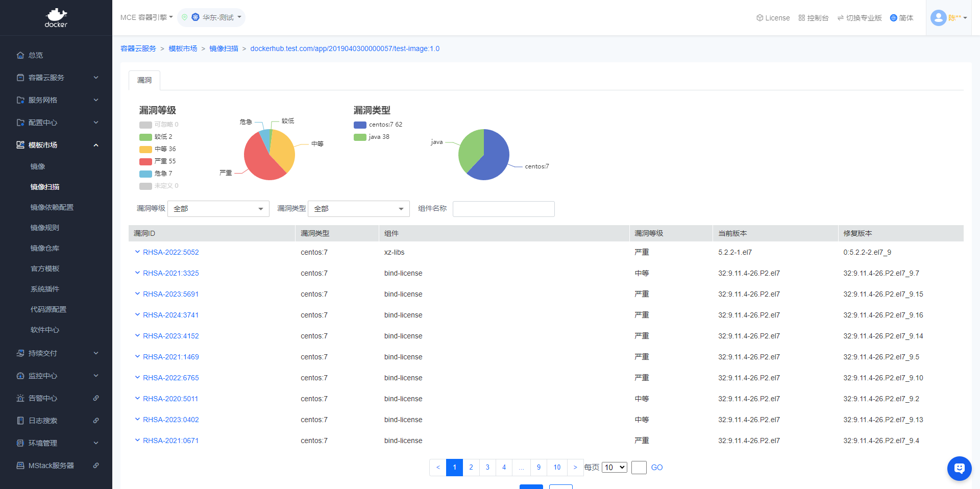980x489 pixels.
Task: Click the Docker logo icon
Action: tap(56, 17)
